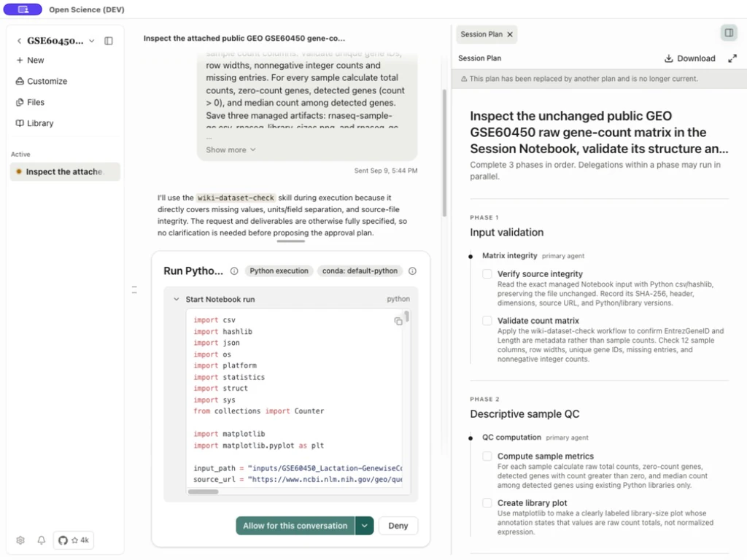This screenshot has height=560, width=747.
Task: Open the GSE60450 project dropdown chevron
Action: click(92, 41)
